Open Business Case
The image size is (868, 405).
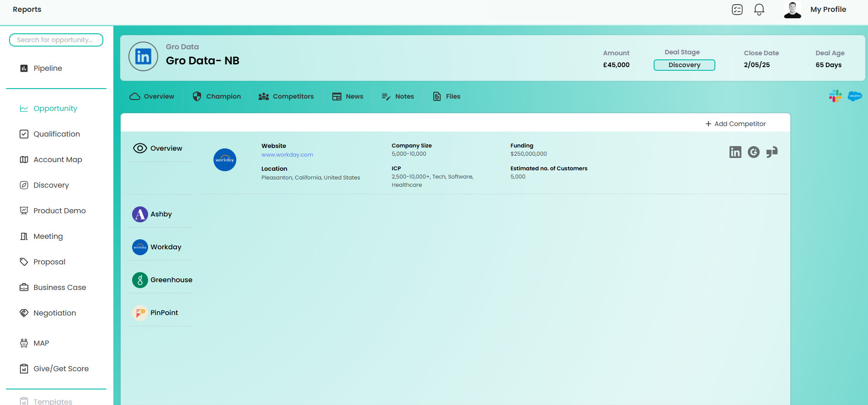[60, 287]
